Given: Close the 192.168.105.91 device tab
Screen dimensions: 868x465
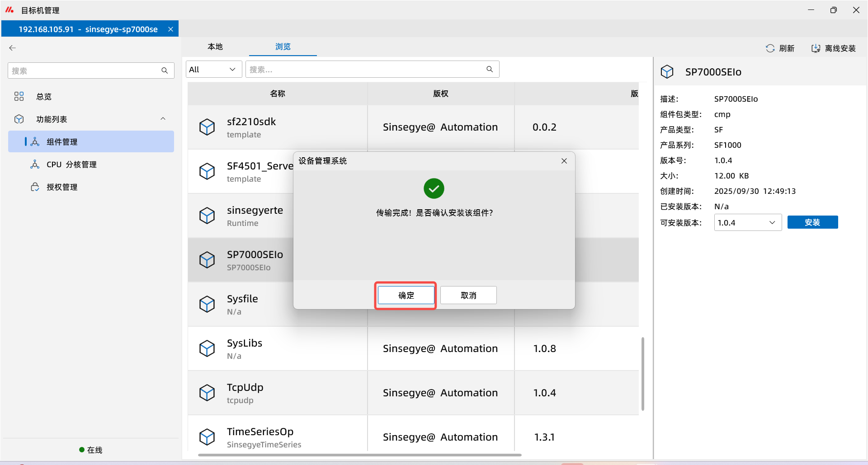Looking at the screenshot, I should (170, 29).
